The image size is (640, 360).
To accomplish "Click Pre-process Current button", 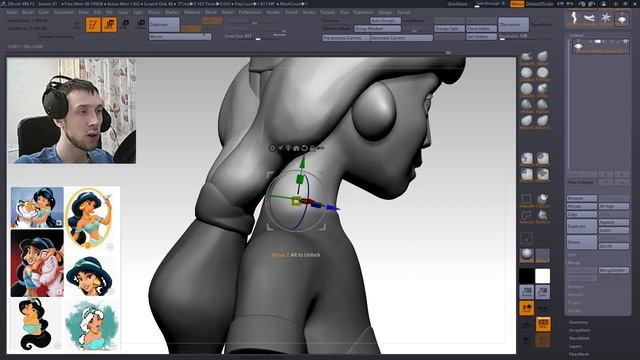I will point(346,38).
